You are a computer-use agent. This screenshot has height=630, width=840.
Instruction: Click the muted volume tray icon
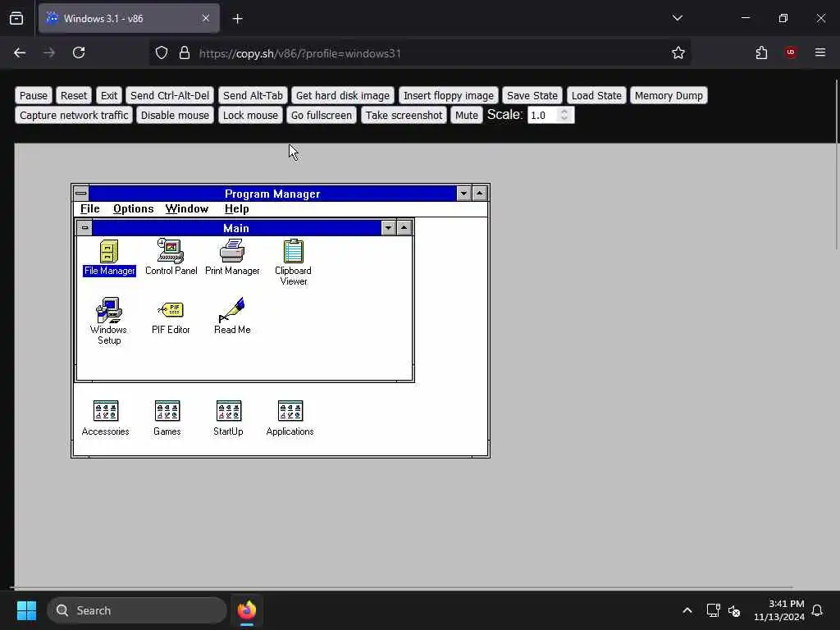(734, 610)
